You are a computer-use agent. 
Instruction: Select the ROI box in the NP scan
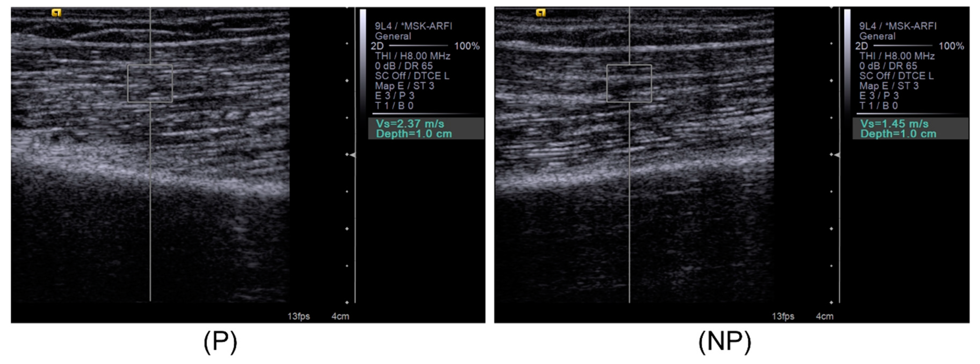pyautogui.click(x=629, y=84)
